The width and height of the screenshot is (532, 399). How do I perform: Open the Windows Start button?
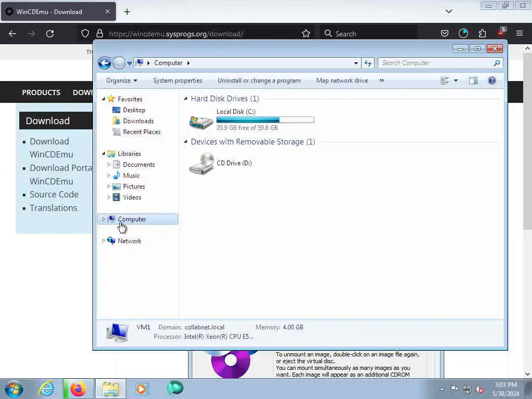[x=14, y=389]
